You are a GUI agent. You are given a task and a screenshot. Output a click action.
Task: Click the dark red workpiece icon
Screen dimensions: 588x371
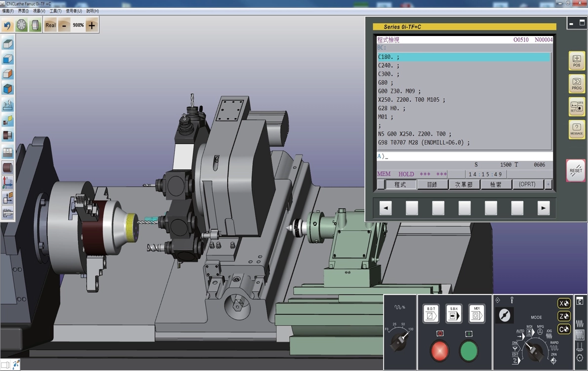pos(7,135)
